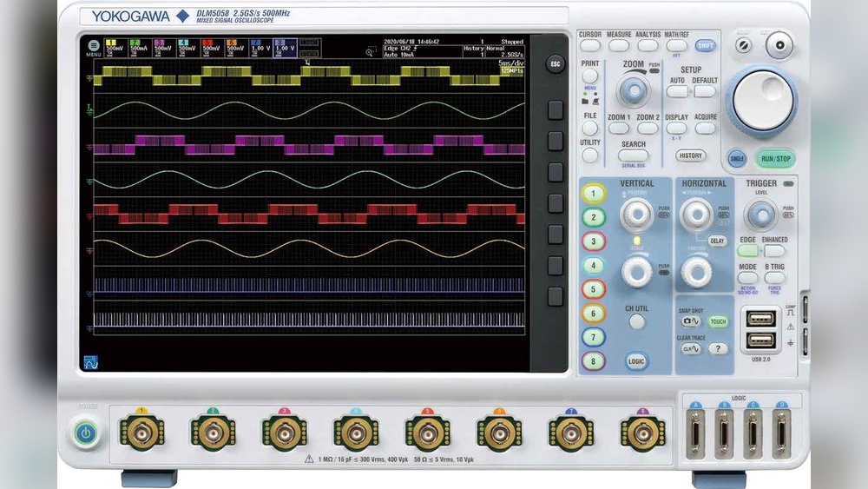
Task: Click the vertical SCALE knob
Action: (x=636, y=272)
